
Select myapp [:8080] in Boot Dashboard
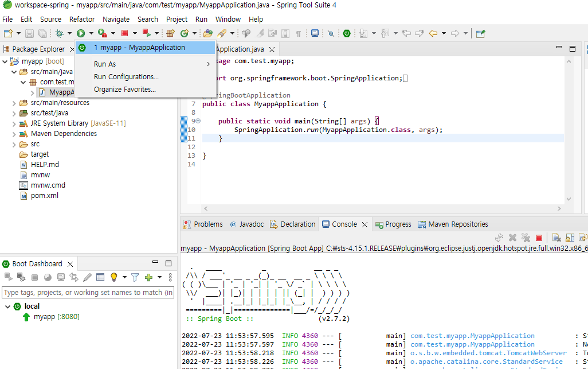[57, 317]
